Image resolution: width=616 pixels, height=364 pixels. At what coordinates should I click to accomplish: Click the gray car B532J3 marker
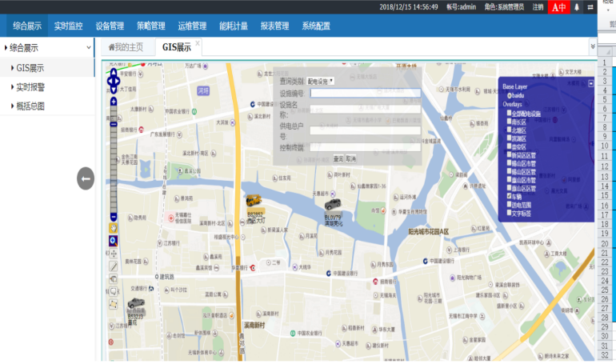point(136,303)
